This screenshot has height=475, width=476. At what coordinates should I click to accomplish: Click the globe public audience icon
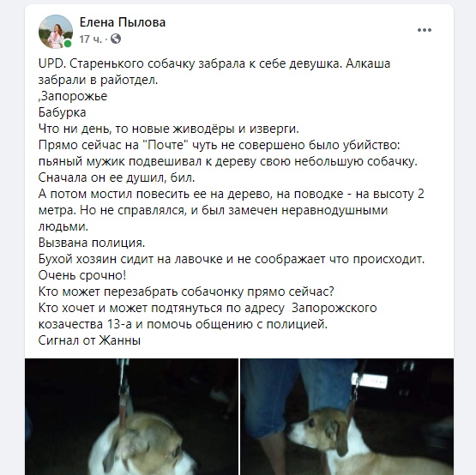116,39
